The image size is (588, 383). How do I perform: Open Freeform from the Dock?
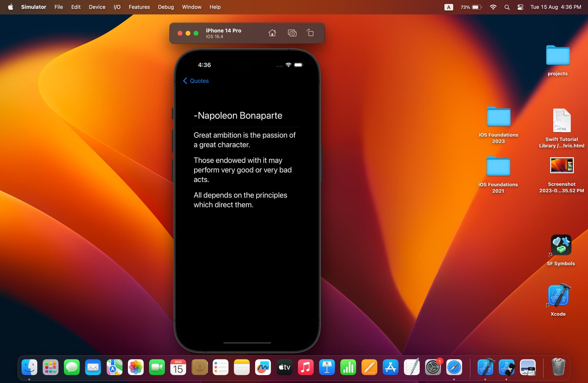pyautogui.click(x=263, y=367)
